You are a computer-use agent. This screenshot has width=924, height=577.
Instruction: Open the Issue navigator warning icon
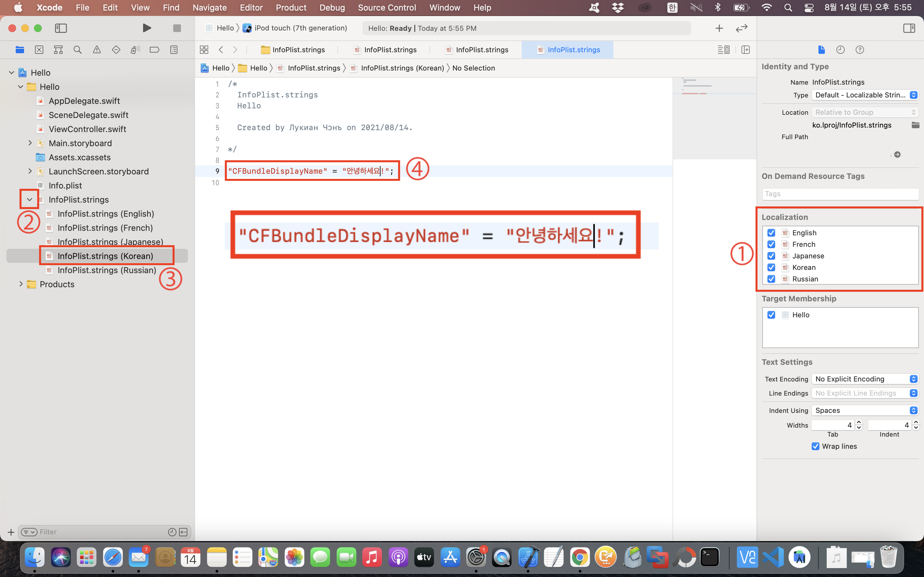[97, 50]
